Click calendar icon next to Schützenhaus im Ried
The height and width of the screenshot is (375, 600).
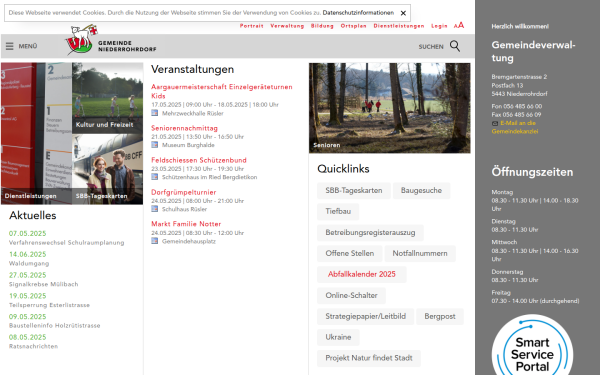point(155,177)
